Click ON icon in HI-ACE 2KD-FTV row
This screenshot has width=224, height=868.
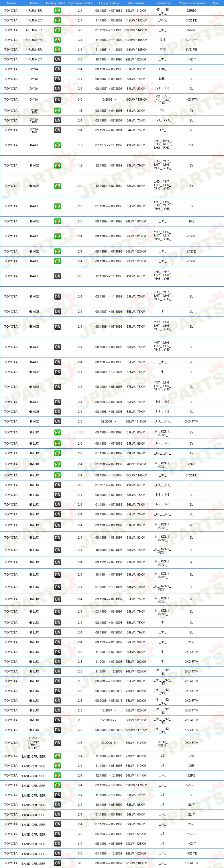pyautogui.click(x=58, y=422)
